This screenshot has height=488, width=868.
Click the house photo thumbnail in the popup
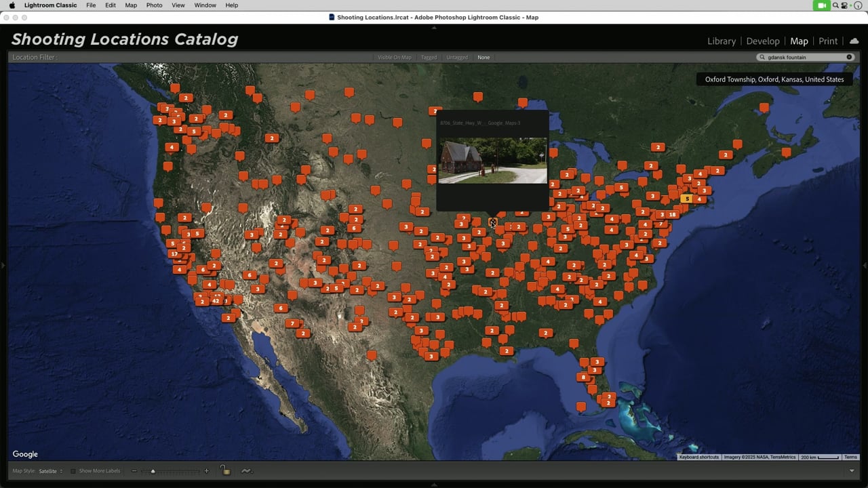tap(492, 161)
